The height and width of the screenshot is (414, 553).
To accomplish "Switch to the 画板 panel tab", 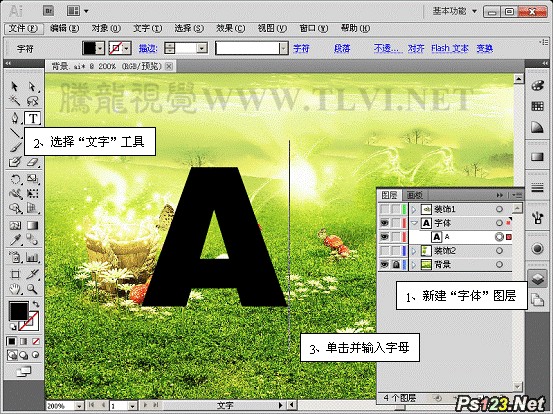I will coord(414,195).
